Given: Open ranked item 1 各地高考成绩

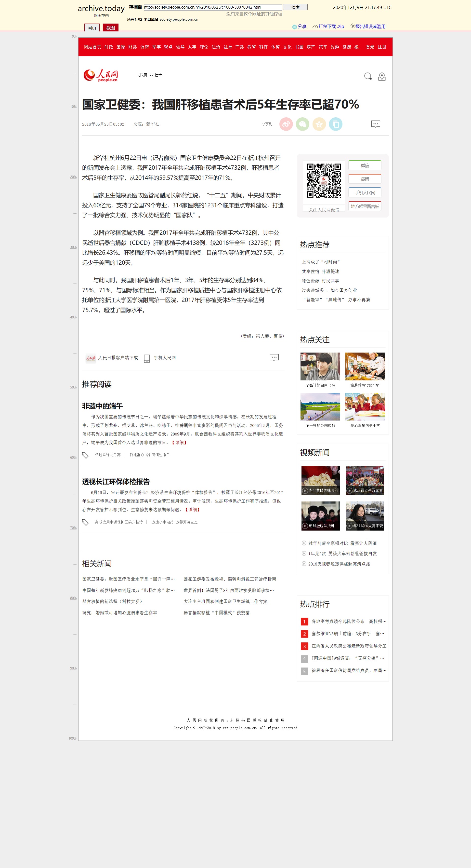Looking at the screenshot, I should [349, 621].
